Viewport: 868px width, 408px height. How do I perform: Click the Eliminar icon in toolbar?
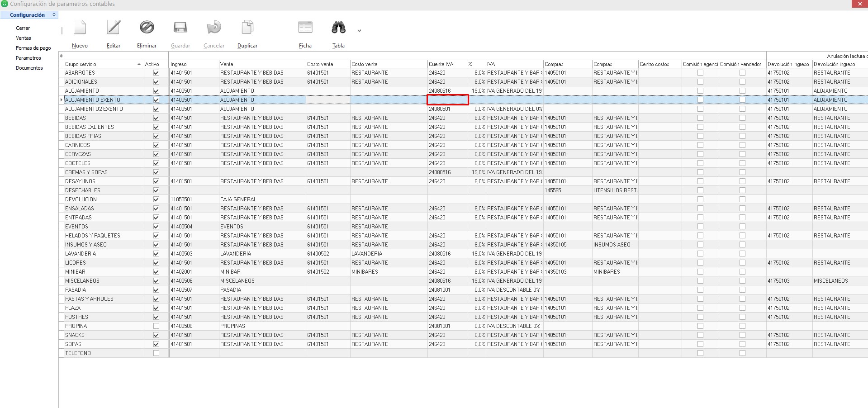point(147,28)
